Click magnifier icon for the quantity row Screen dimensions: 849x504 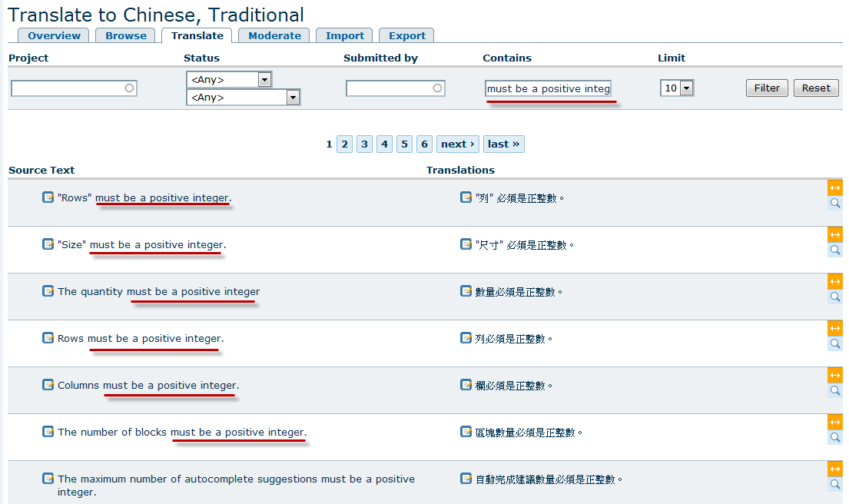(x=835, y=297)
